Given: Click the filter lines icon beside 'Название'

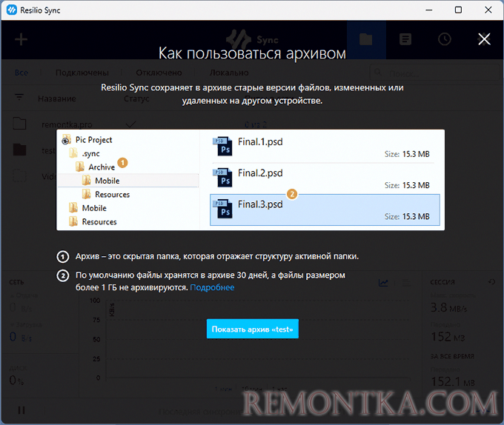Looking at the screenshot, I should (19, 97).
